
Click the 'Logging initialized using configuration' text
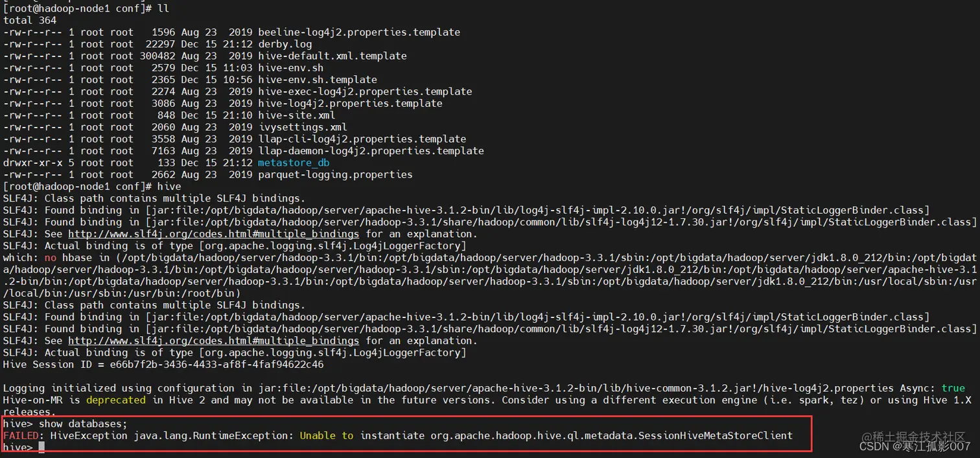(x=122, y=388)
